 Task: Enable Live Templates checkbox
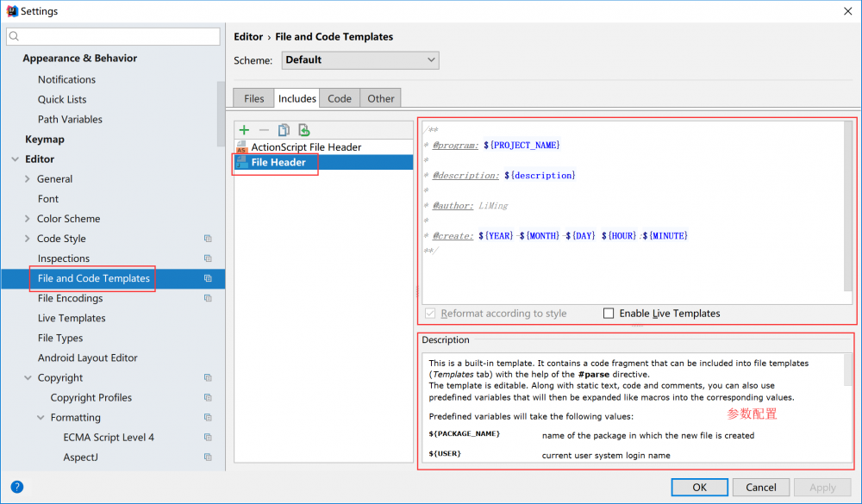[608, 314]
